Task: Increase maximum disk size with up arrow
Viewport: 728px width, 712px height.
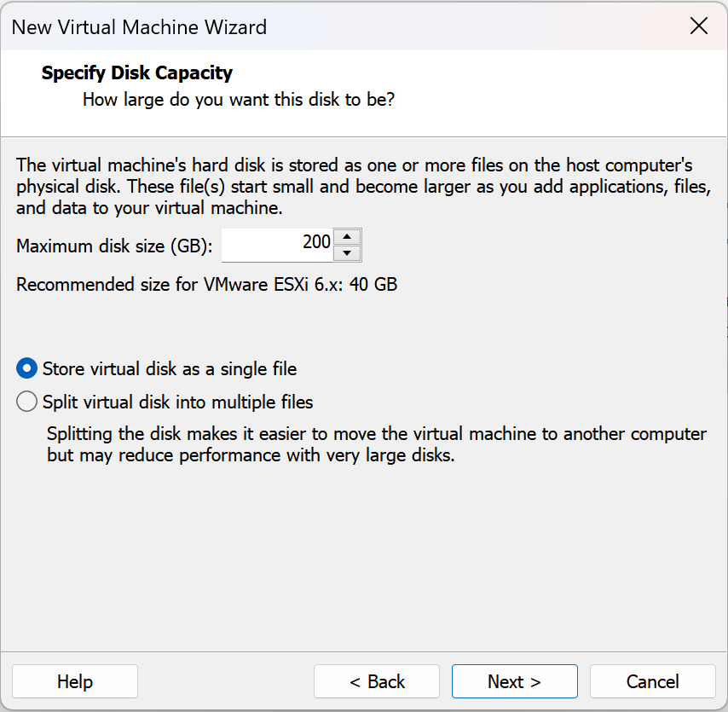Action: 347,237
